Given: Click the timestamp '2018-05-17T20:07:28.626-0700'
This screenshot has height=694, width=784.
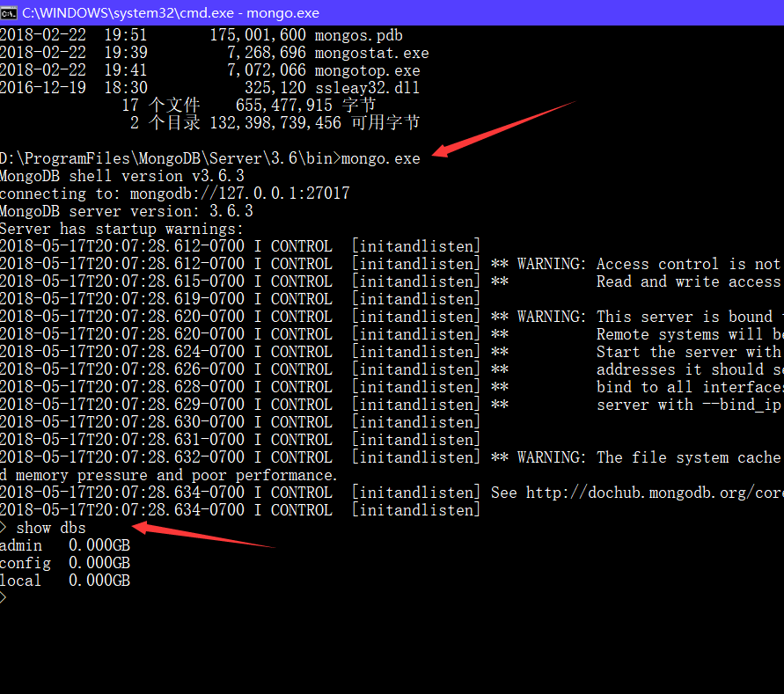Looking at the screenshot, I should (x=122, y=369).
